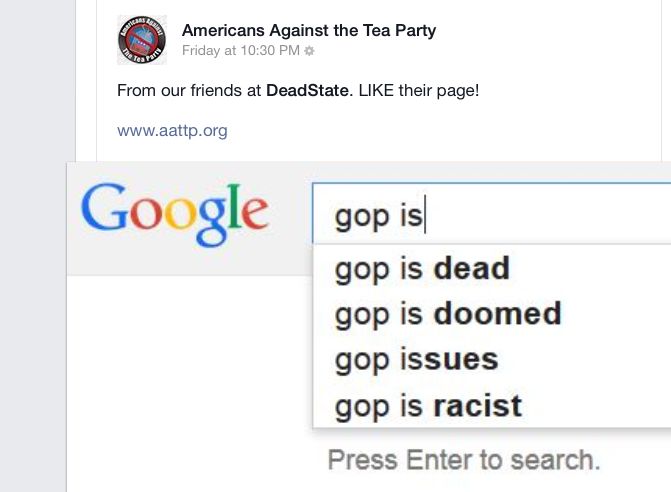The height and width of the screenshot is (492, 671).
Task: Click the Press Enter to search hint
Action: [464, 460]
